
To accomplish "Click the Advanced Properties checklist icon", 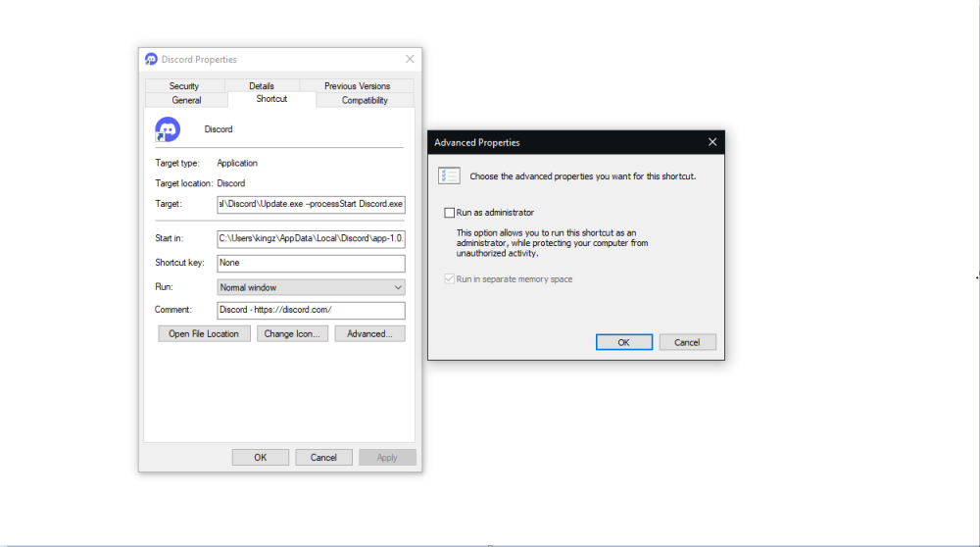I will pyautogui.click(x=450, y=175).
